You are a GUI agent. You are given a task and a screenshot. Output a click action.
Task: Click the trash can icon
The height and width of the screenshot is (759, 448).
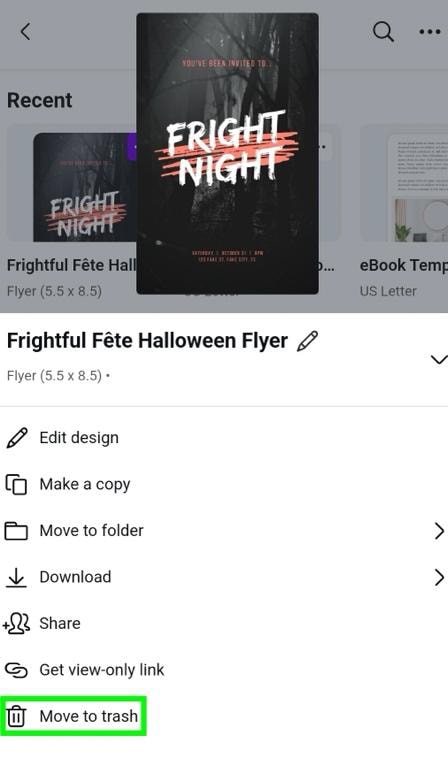tap(16, 716)
